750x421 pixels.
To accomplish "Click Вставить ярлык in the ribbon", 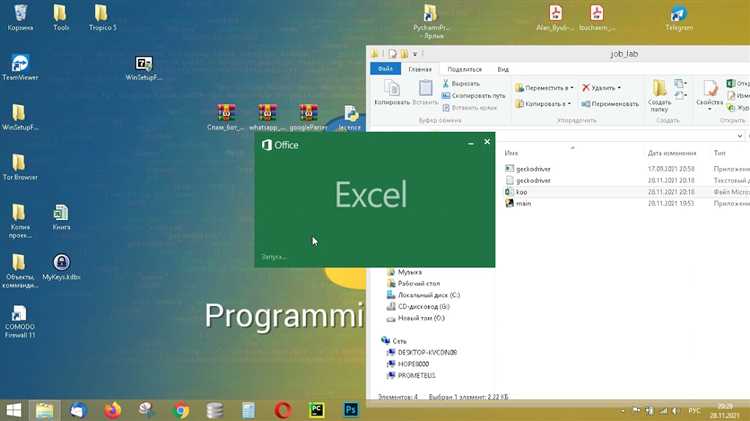I will (470, 108).
